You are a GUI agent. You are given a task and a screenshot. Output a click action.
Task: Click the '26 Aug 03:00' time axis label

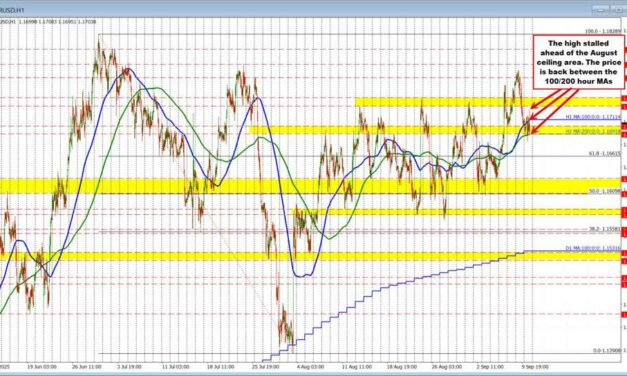click(x=447, y=366)
